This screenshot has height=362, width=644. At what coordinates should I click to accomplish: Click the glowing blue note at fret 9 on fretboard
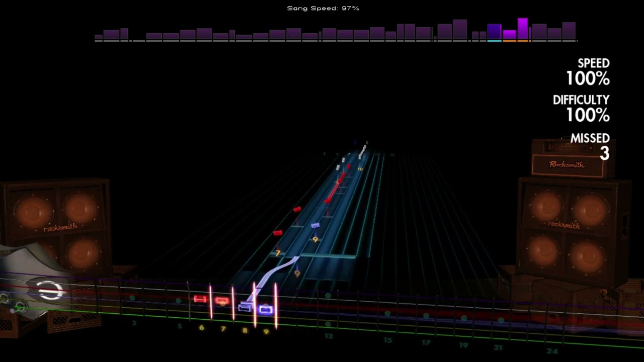pyautogui.click(x=266, y=310)
